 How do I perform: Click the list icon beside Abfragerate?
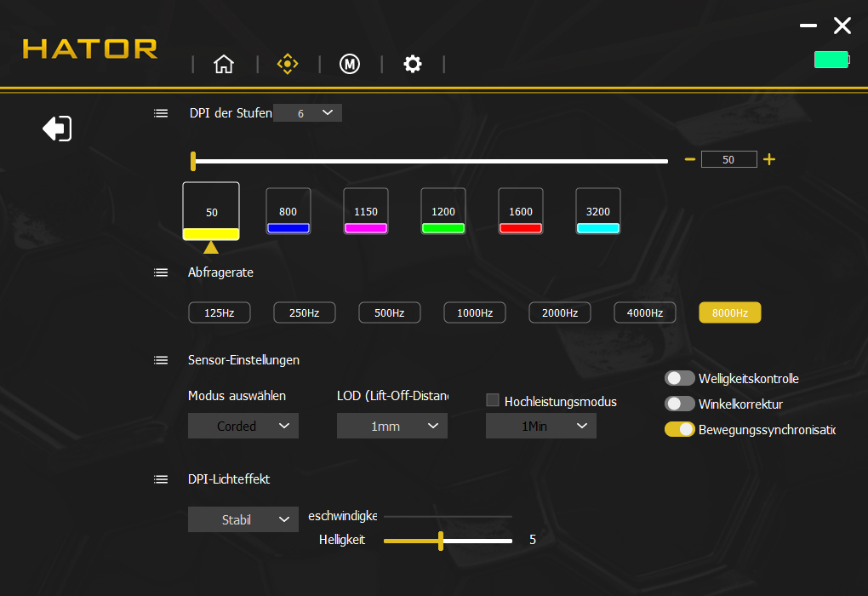click(x=161, y=272)
